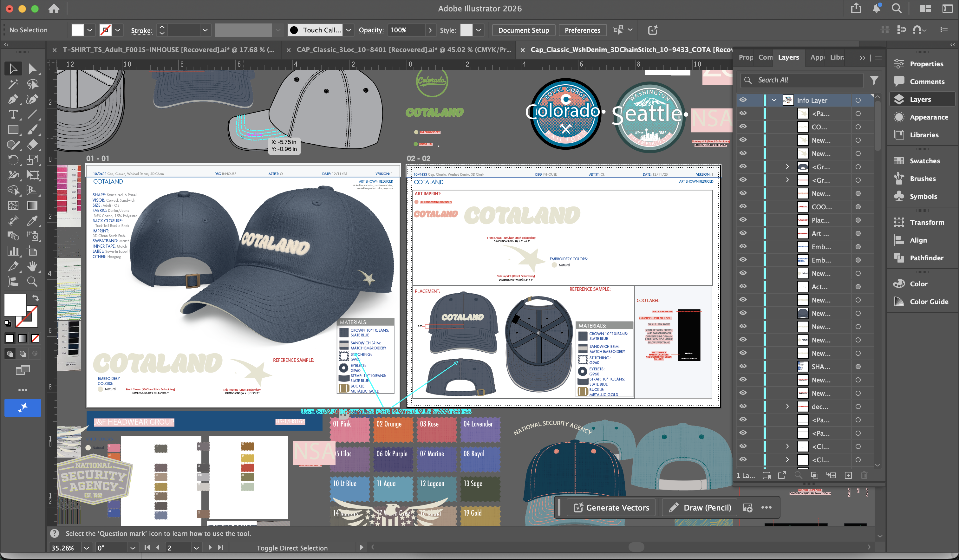Screen dimensions: 959x560
Task: Select the Magic Wand tool
Action: 13,84
